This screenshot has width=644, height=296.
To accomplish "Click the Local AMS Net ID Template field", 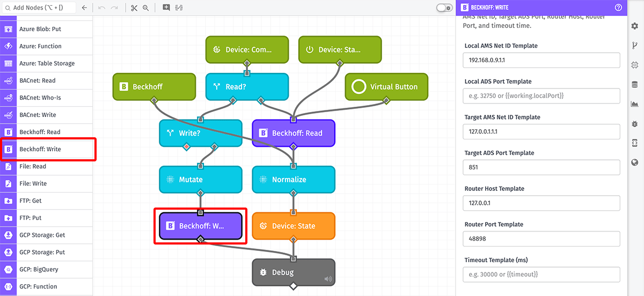I will coord(541,60).
